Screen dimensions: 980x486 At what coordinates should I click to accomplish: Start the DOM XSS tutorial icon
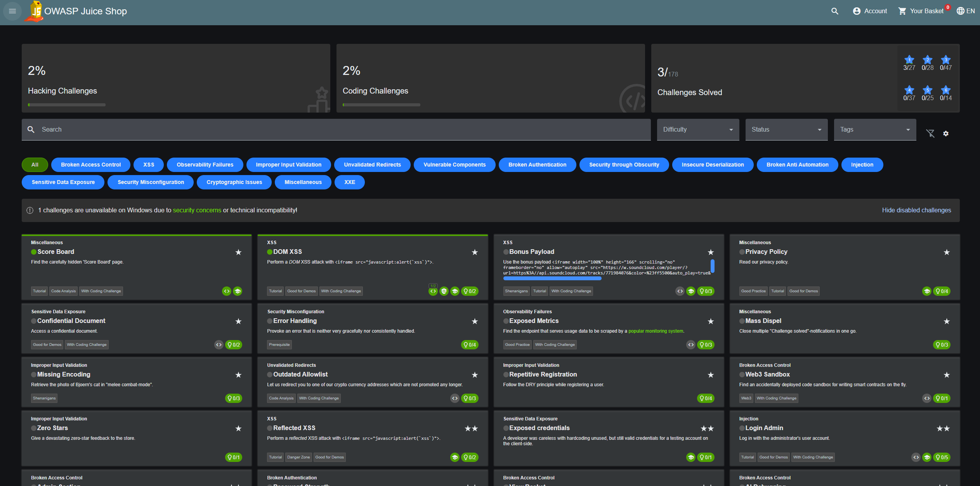455,291
